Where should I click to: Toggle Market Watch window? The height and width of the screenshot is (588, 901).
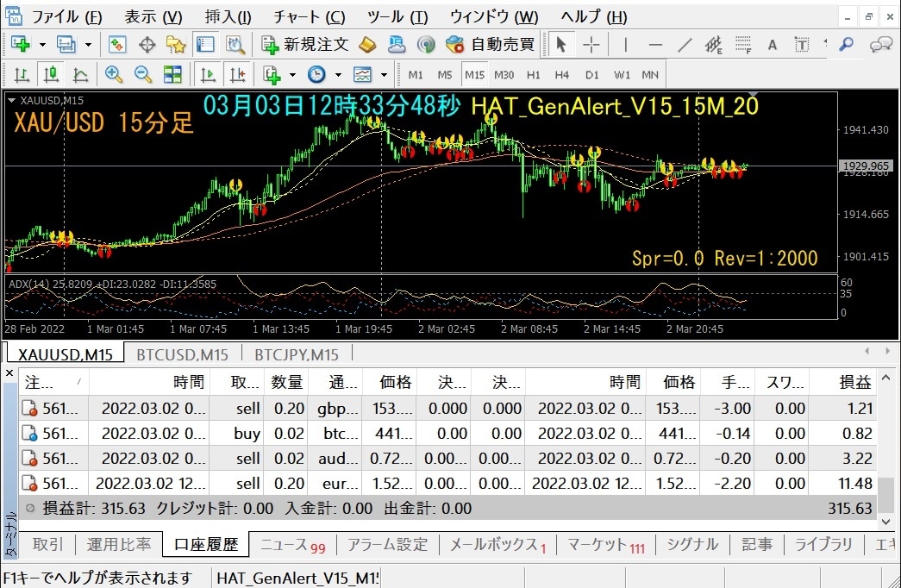(x=117, y=44)
